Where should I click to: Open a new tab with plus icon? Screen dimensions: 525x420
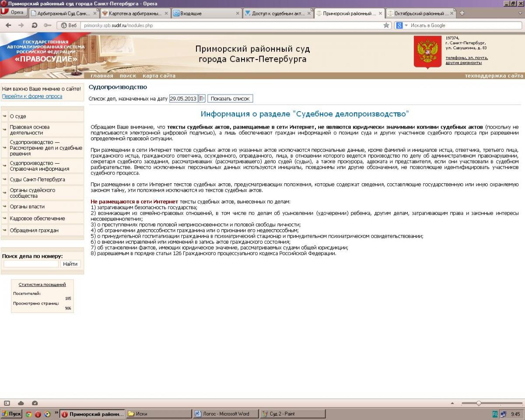(x=462, y=13)
